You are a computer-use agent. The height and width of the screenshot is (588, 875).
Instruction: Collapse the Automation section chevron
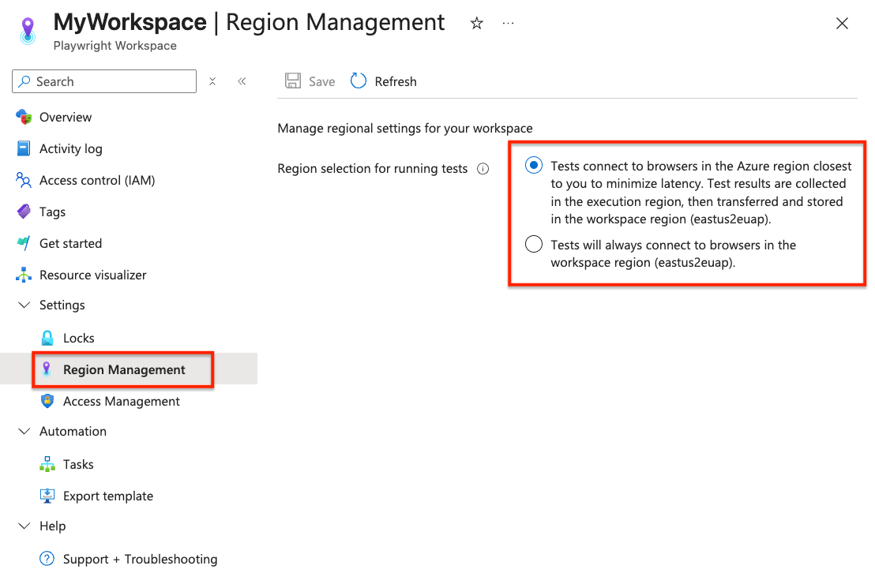coord(24,431)
